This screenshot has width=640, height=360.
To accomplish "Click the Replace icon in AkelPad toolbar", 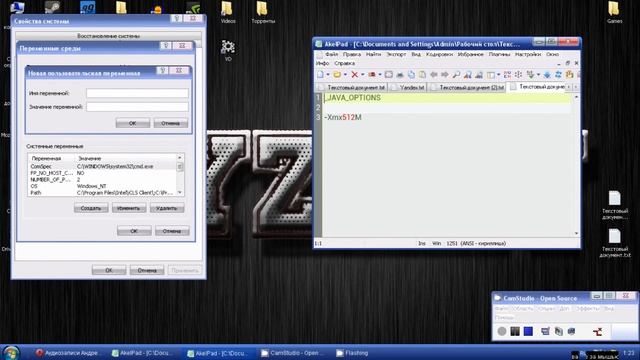I will (478, 74).
